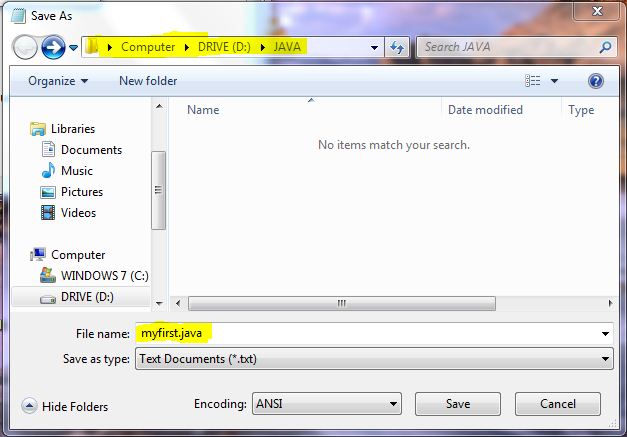
Task: Click the greyed-out back navigation button
Action: click(25, 47)
